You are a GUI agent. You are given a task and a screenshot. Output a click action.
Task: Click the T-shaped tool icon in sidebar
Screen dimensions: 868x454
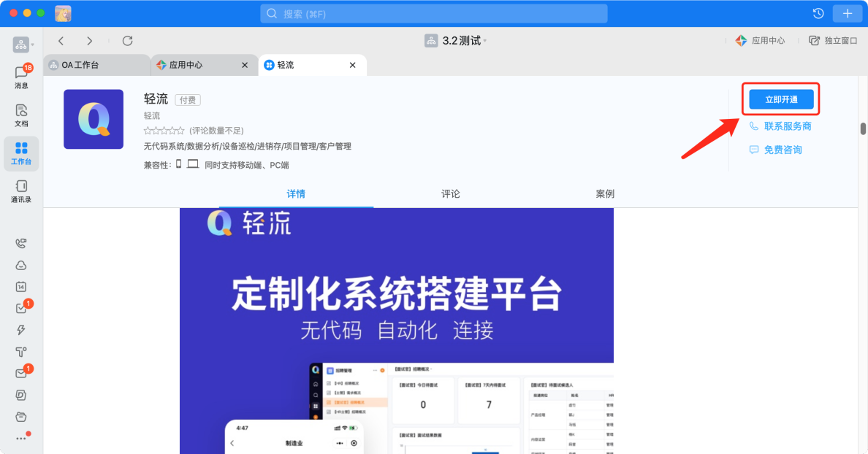pos(21,352)
